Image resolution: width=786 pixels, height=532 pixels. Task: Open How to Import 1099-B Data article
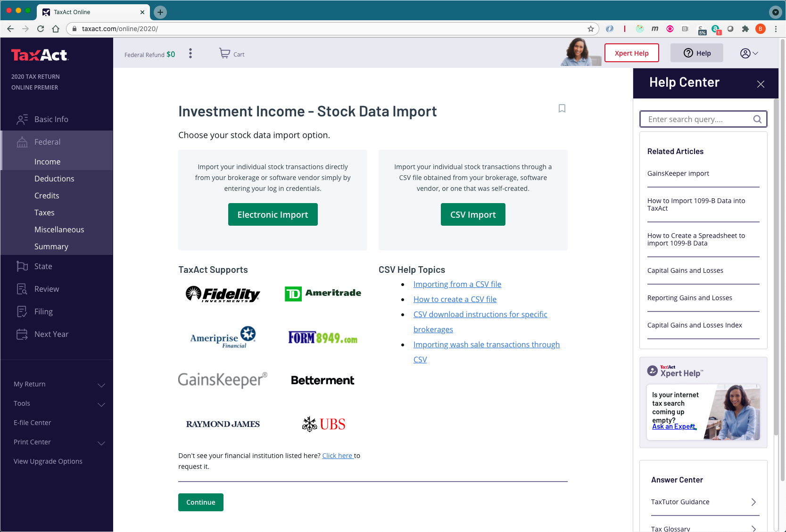coord(696,205)
